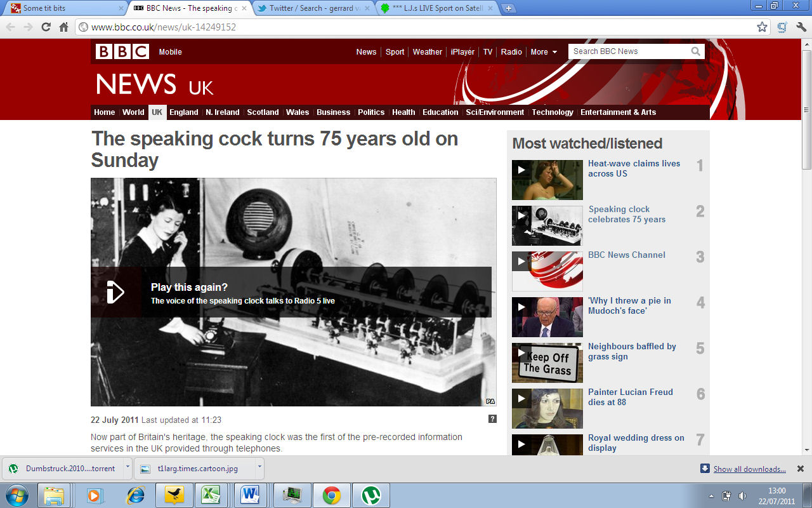
Task: Show hidden system tray icons
Action: pos(711,496)
